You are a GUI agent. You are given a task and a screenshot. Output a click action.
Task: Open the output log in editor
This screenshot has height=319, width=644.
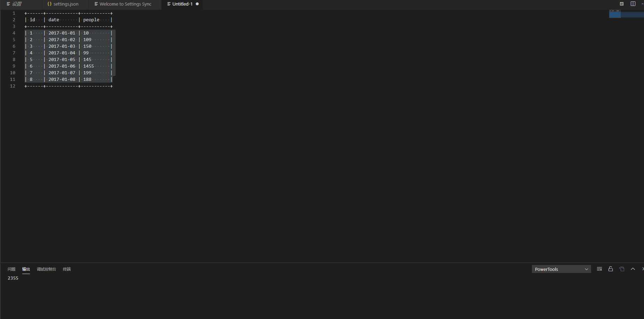coord(622,269)
